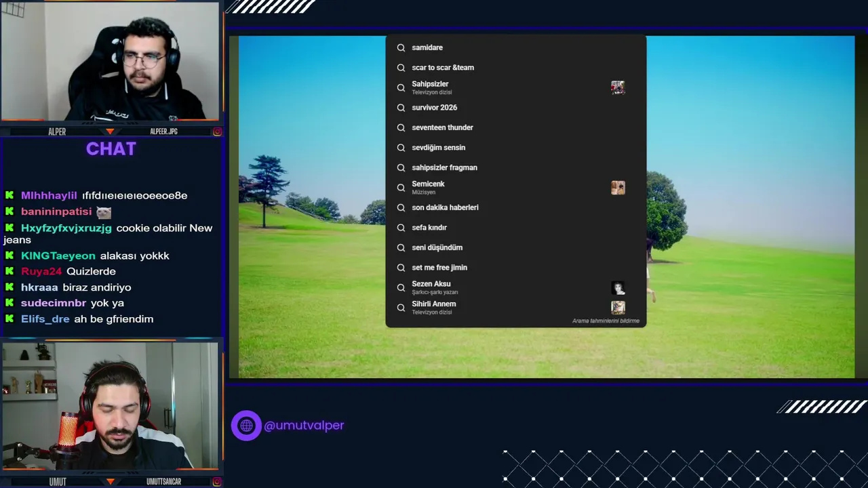Click search icon beside 'sefa kındır'
The image size is (868, 488).
(x=401, y=228)
